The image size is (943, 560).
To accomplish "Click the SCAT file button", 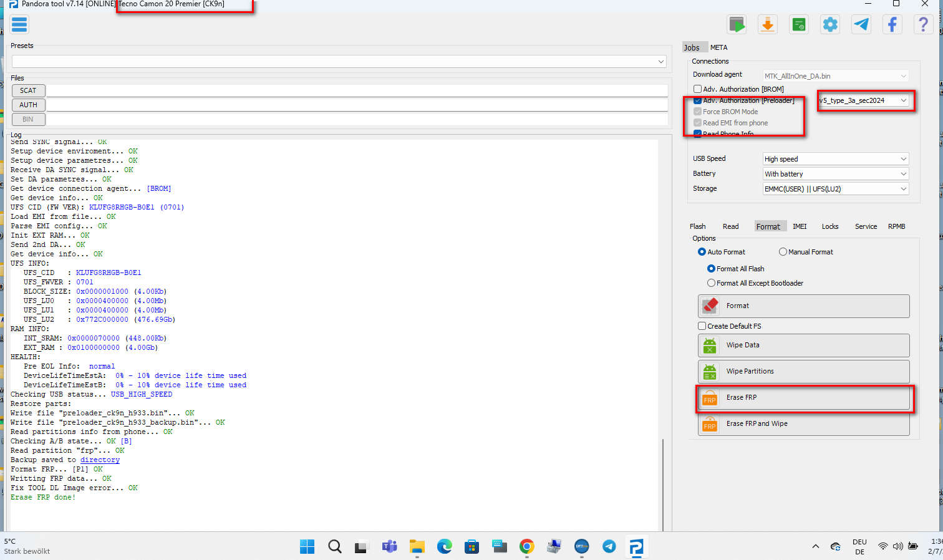I will (28, 90).
